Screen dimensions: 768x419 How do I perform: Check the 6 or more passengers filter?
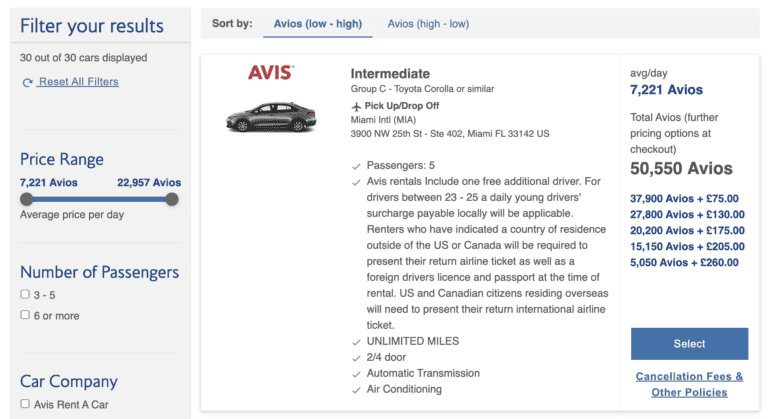tap(25, 315)
